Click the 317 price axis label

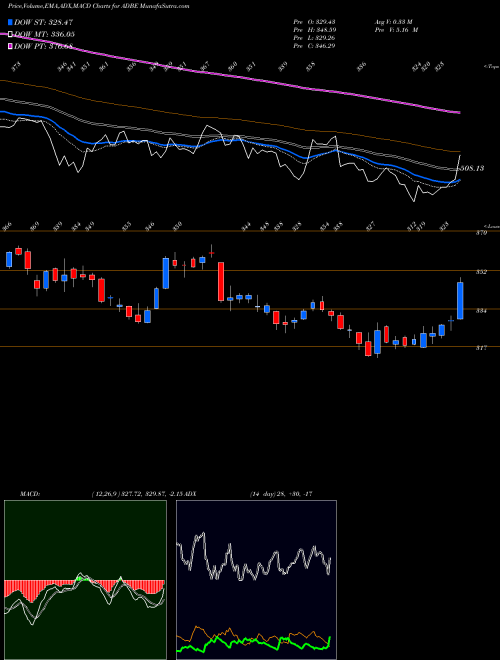click(482, 348)
